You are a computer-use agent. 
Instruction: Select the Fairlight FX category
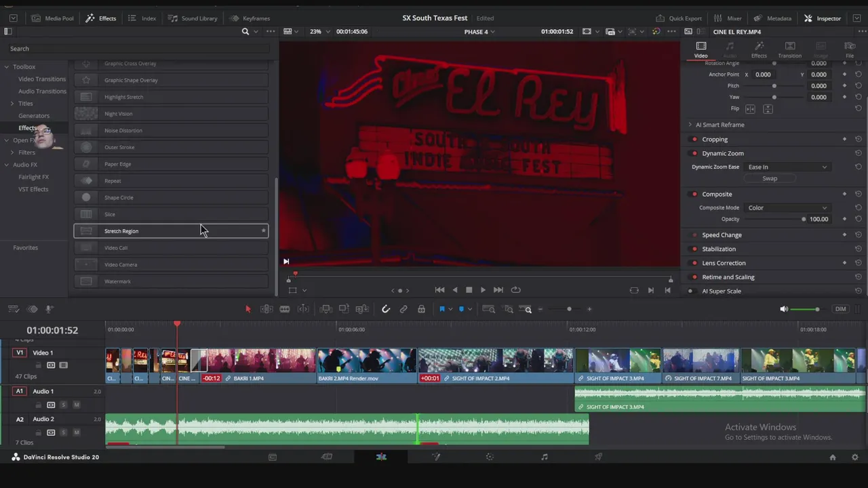point(33,177)
